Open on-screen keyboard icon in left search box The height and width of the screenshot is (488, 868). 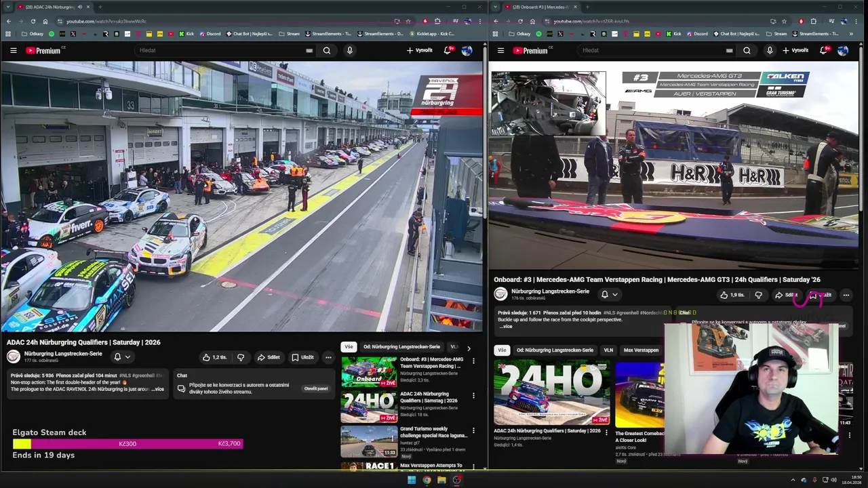(309, 50)
